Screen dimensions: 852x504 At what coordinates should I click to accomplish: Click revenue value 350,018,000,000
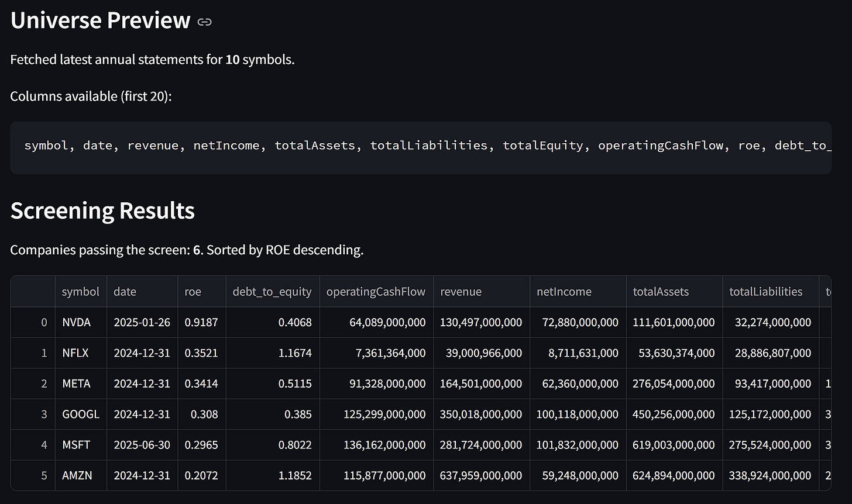click(x=481, y=414)
